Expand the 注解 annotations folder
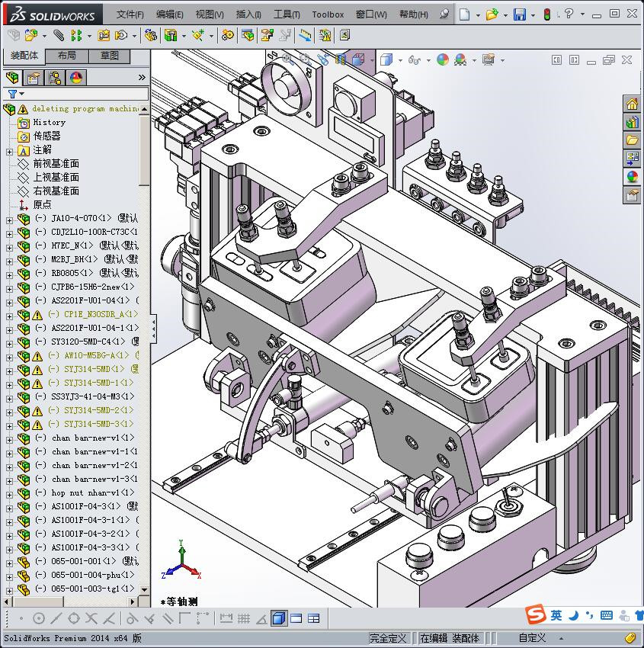Image resolution: width=644 pixels, height=648 pixels. (x=9, y=151)
